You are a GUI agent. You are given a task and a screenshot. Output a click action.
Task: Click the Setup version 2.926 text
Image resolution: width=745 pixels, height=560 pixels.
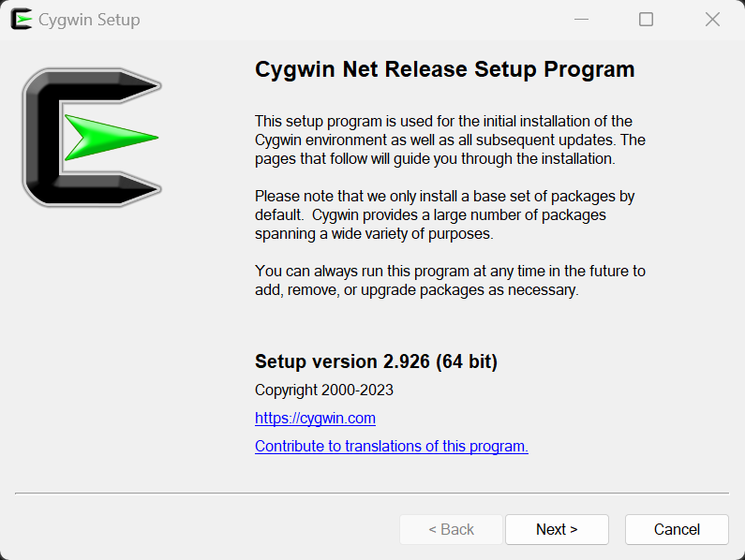click(376, 361)
